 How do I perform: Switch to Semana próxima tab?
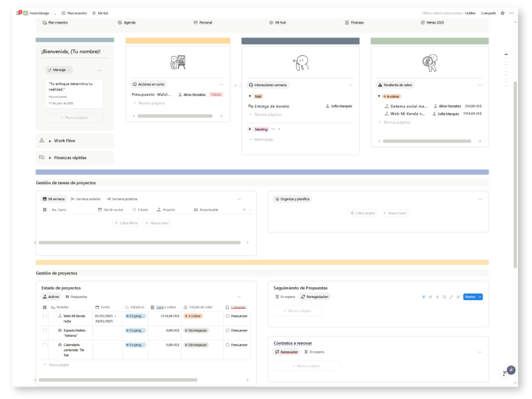pyautogui.click(x=122, y=199)
